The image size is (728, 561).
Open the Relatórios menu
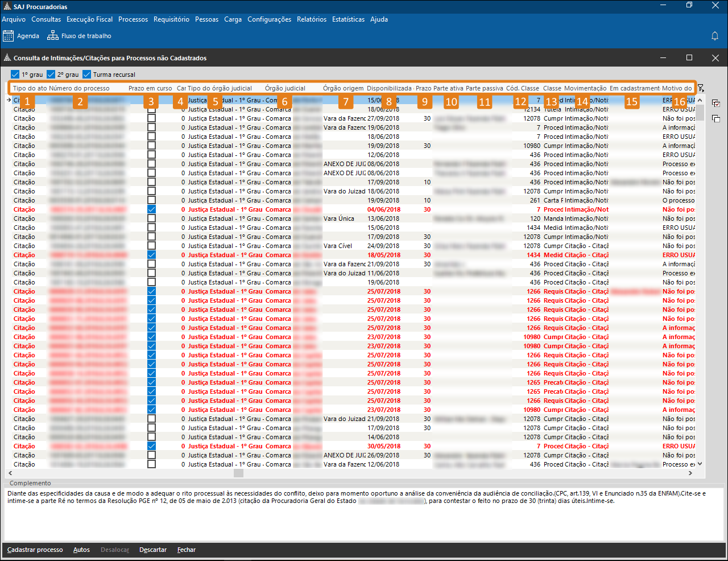(311, 19)
